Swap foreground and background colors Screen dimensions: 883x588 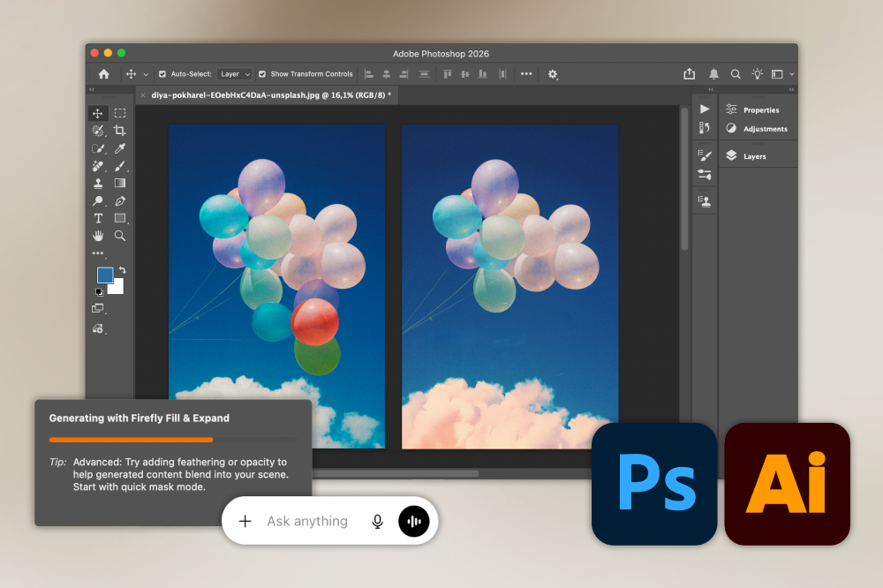pos(122,270)
